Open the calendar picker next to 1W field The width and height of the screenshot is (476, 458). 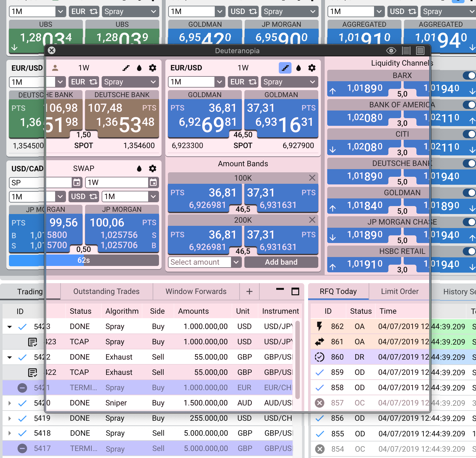point(153,182)
